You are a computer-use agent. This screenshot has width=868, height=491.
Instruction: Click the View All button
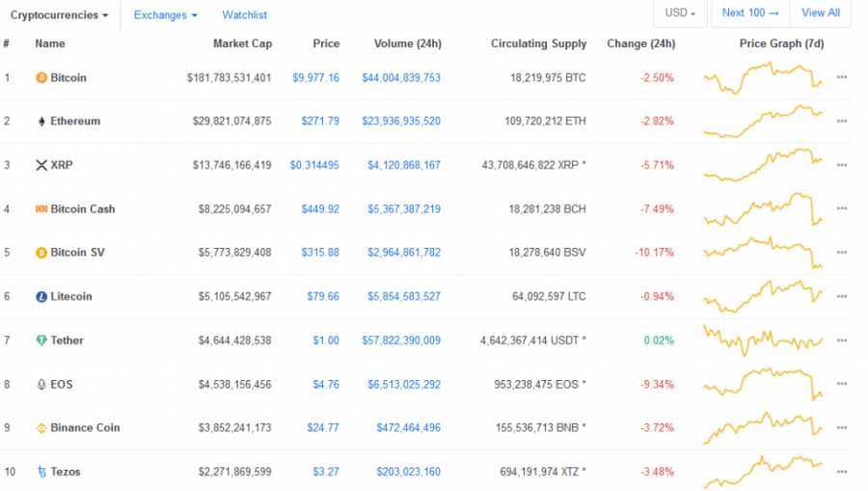821,13
